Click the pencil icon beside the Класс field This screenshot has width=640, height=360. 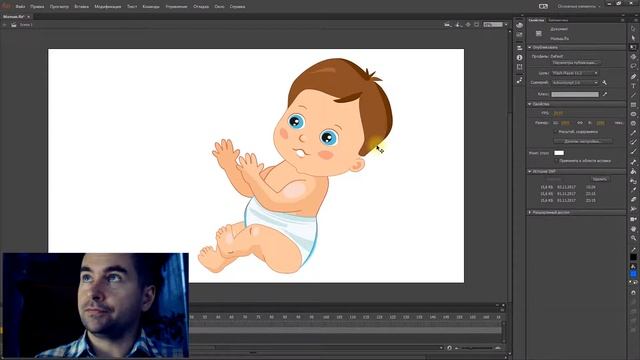(604, 94)
